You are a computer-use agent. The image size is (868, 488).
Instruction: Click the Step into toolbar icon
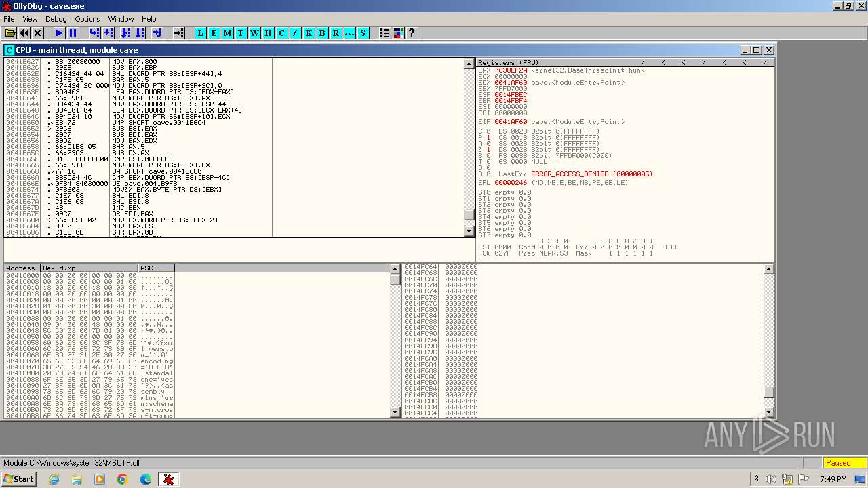click(x=95, y=33)
